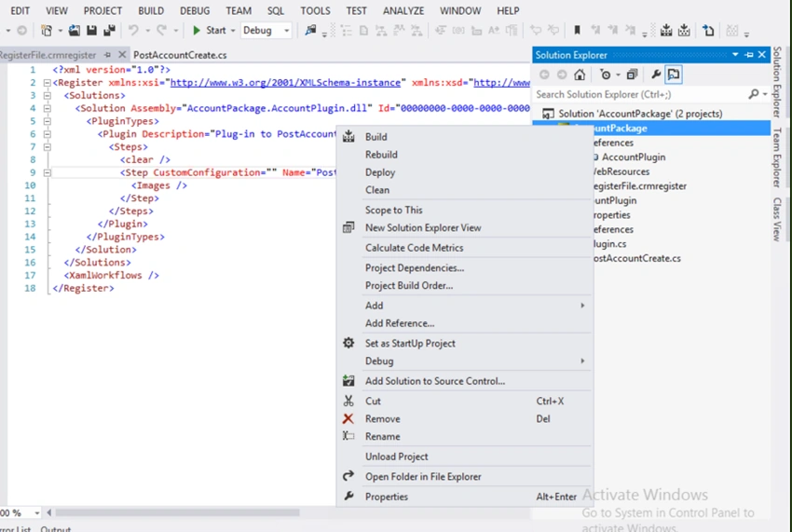Switch to the Class View side tab
Viewport: 792px width, 532px height.
pyautogui.click(x=777, y=219)
